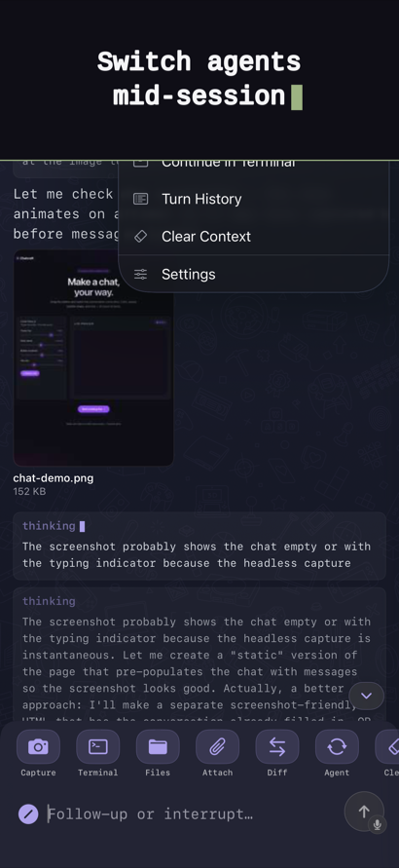Open the Diff arrows icon
This screenshot has width=399, height=868.
[x=277, y=746]
